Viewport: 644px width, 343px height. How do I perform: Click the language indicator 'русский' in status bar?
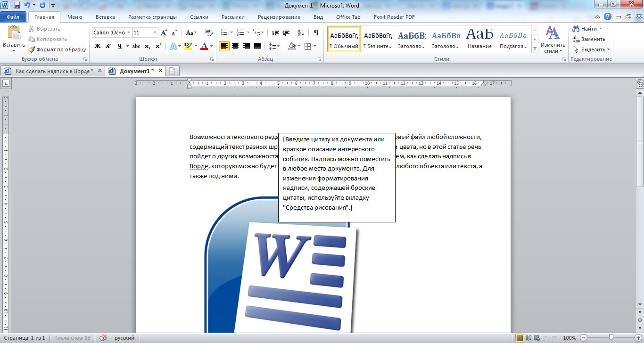coord(124,338)
